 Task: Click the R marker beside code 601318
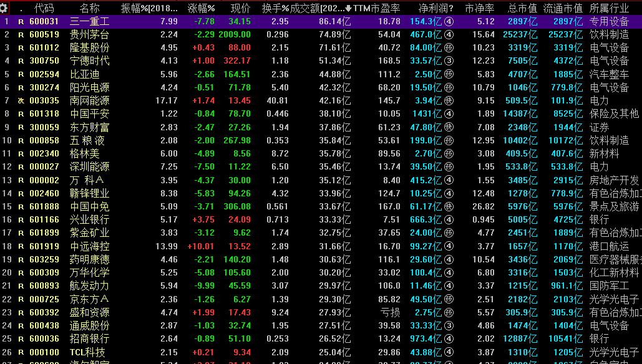(x=21, y=114)
